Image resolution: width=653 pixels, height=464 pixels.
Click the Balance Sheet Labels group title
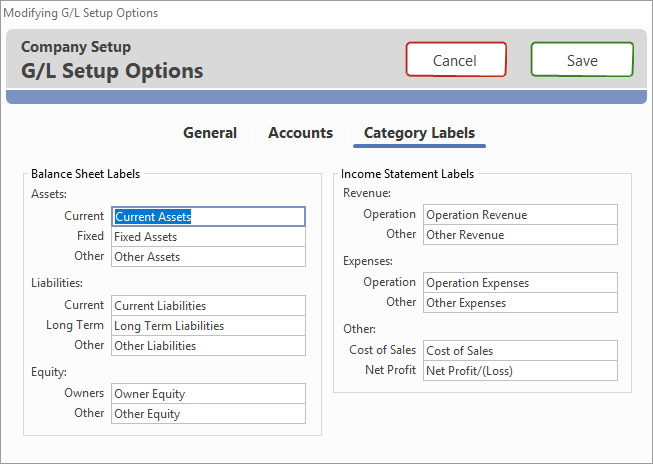pos(85,174)
